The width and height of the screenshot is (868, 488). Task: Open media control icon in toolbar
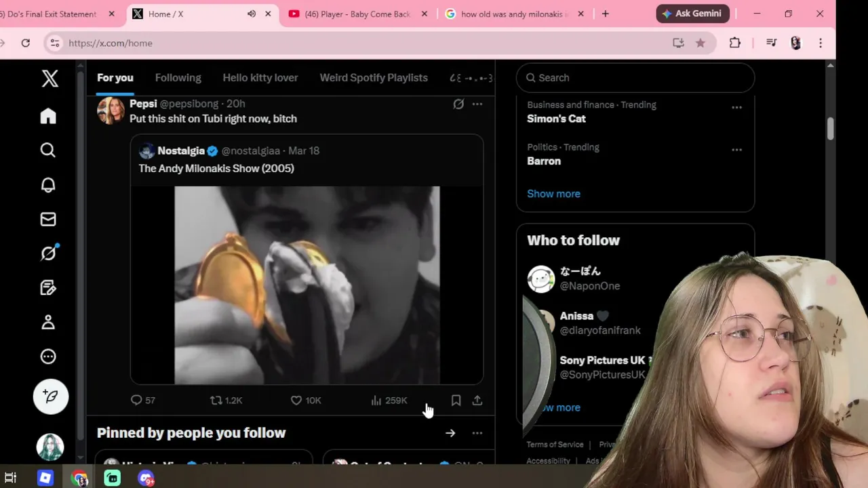771,43
